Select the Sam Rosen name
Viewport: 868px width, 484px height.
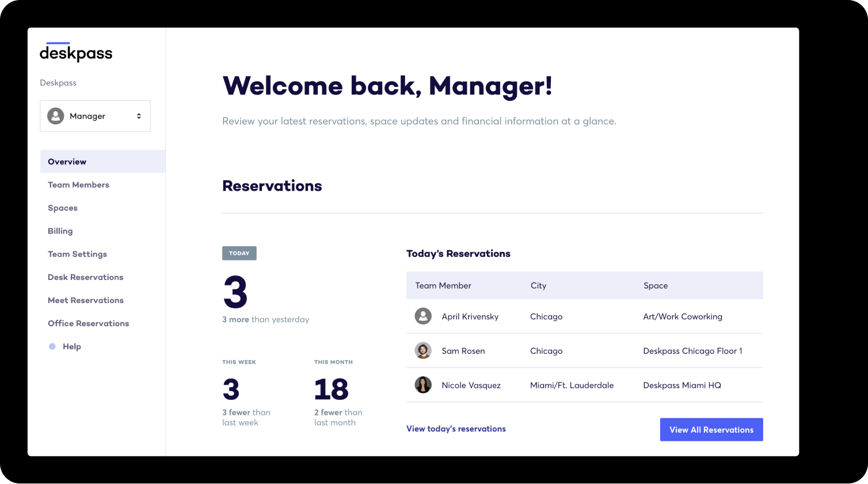[463, 350]
